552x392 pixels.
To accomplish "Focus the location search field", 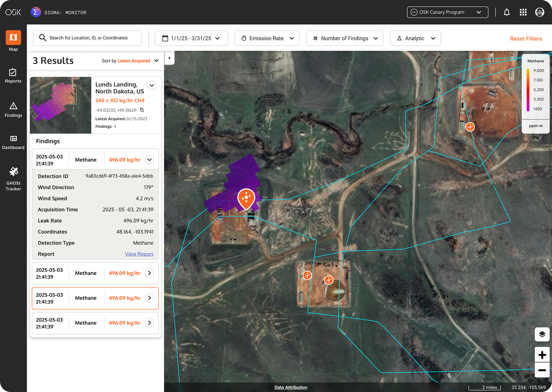I will 87,38.
